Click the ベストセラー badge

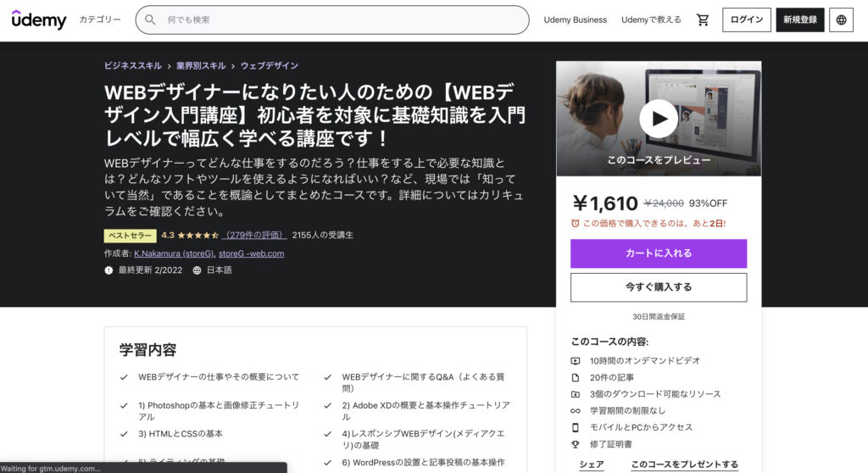[130, 236]
